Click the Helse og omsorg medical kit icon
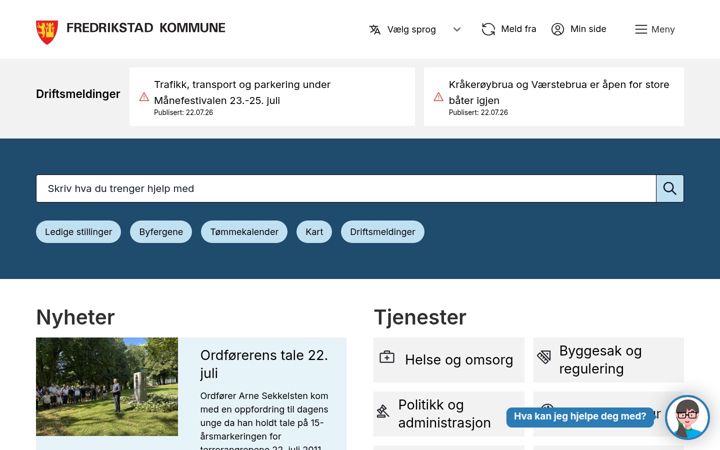The height and width of the screenshot is (450, 720). 387,357
